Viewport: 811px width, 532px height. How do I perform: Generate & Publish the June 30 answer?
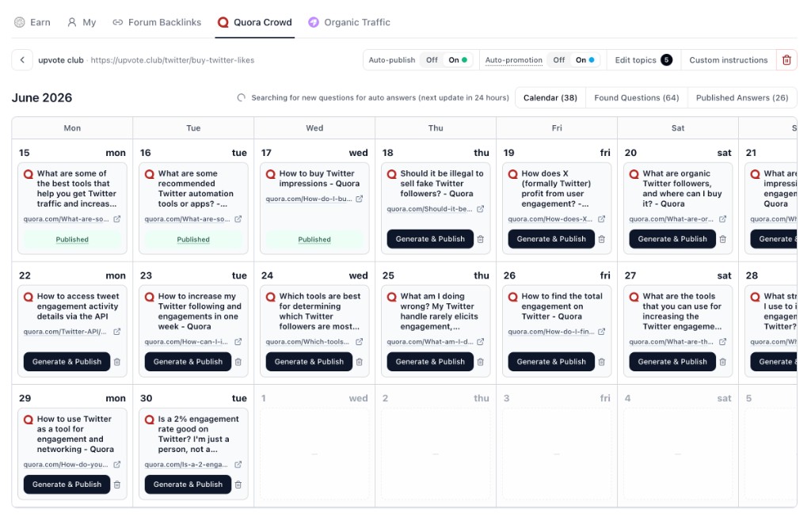click(188, 484)
